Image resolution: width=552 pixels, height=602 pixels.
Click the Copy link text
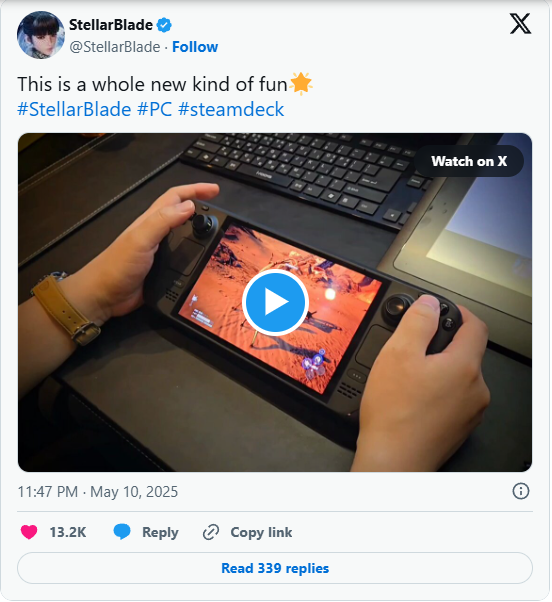point(261,533)
